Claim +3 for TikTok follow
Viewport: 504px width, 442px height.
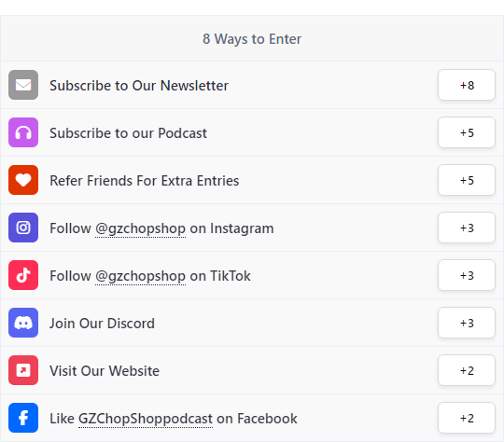467,275
